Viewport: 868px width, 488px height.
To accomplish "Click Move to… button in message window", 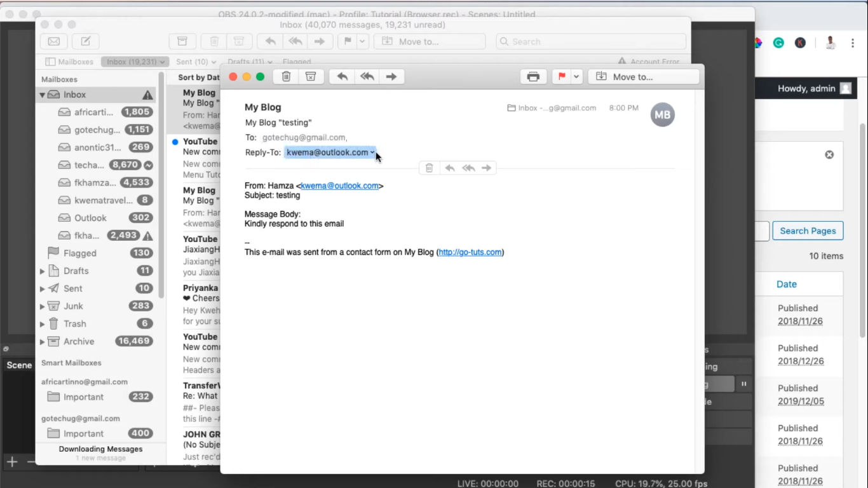I will point(644,77).
